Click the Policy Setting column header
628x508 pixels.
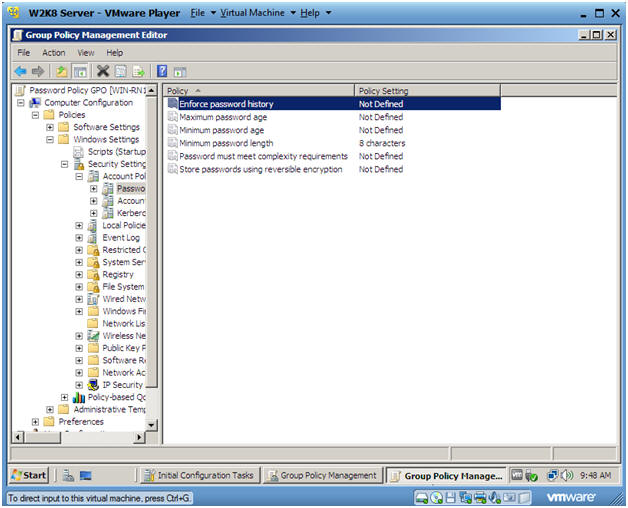(x=427, y=91)
